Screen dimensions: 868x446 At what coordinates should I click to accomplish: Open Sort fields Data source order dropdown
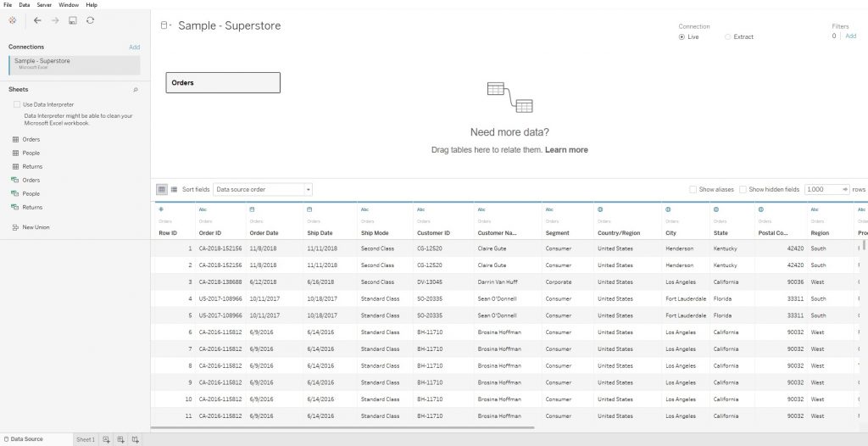(x=263, y=189)
